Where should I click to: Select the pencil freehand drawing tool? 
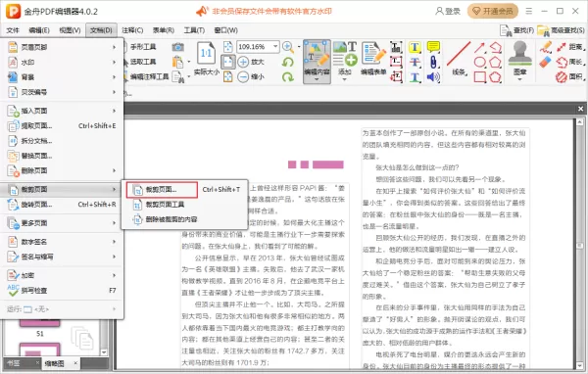(x=546, y=47)
